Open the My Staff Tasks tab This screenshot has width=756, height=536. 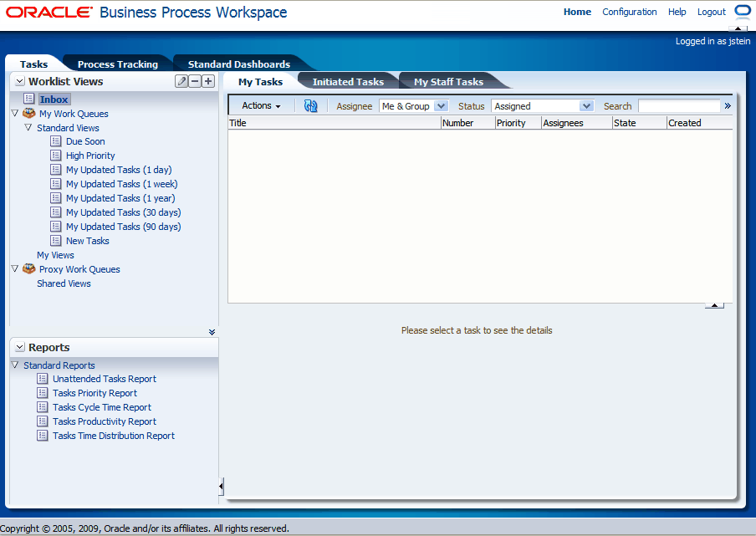pyautogui.click(x=448, y=82)
